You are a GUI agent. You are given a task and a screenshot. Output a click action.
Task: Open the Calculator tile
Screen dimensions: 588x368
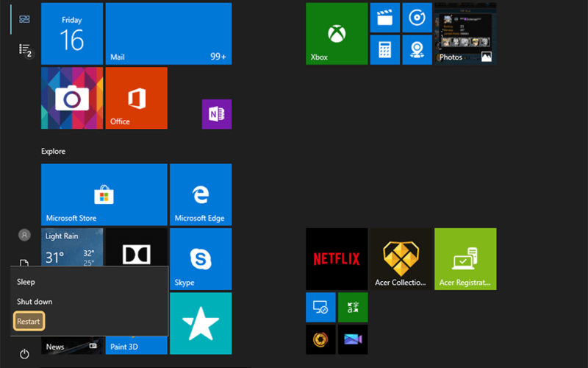pyautogui.click(x=384, y=50)
